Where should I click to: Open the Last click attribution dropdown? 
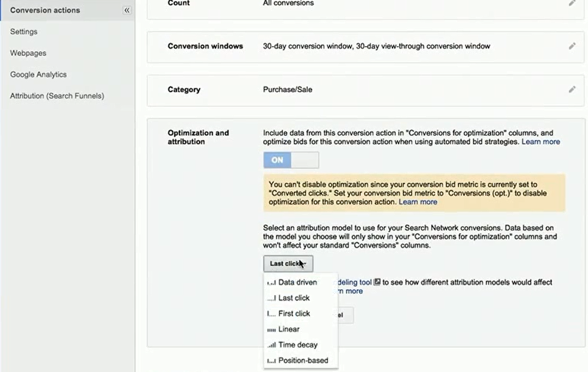tap(288, 264)
